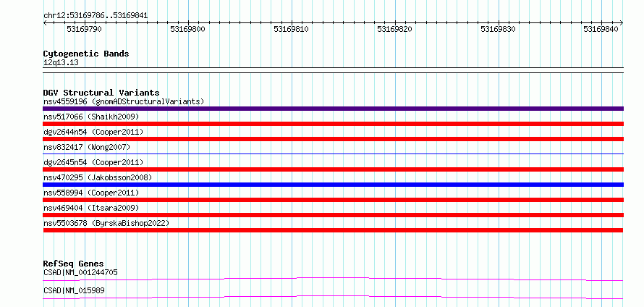Screen dimensions: 644x307
Task: Click the red bar under nsv5503678
Action: (333, 230)
